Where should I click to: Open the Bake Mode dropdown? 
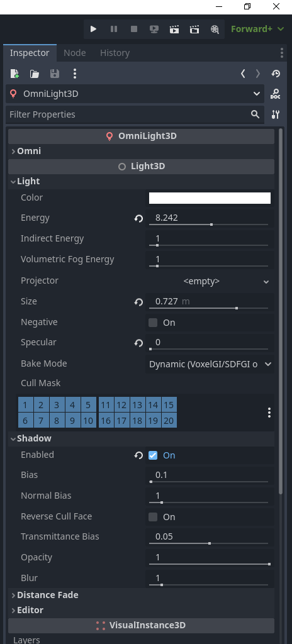[210, 364]
